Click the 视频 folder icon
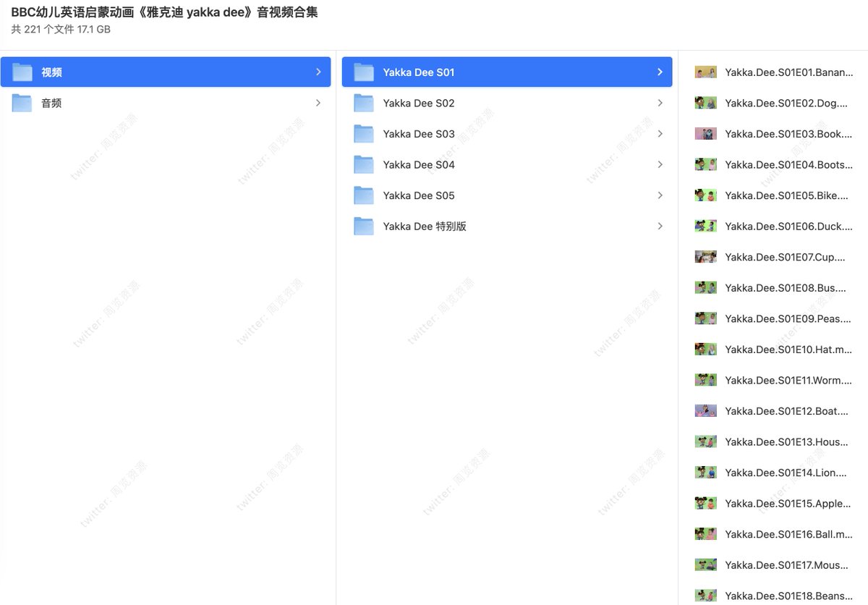 click(22, 72)
